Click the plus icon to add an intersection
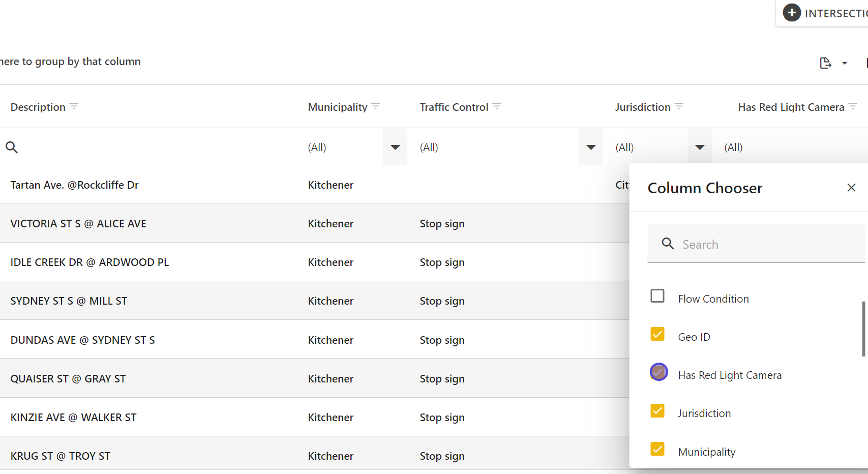 coord(792,13)
